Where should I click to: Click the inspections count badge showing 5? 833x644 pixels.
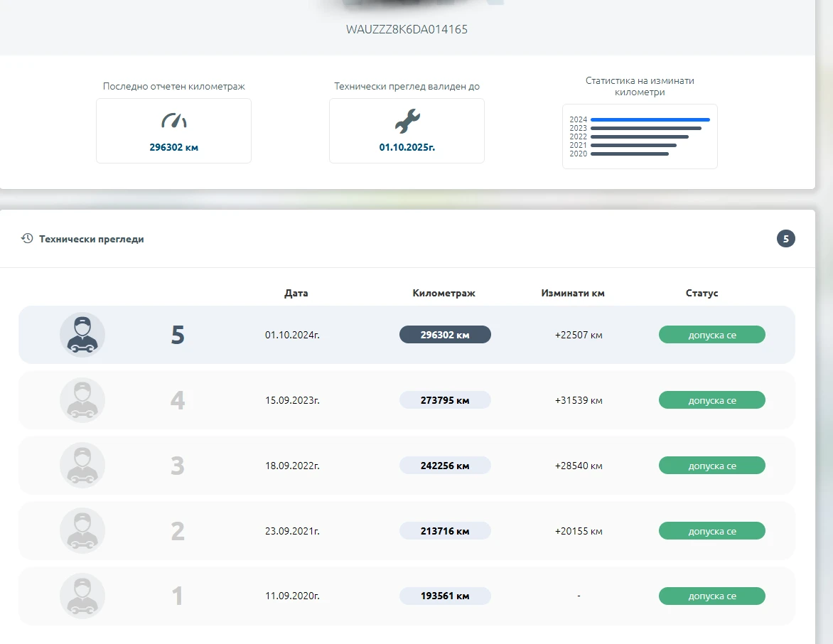pyautogui.click(x=785, y=239)
